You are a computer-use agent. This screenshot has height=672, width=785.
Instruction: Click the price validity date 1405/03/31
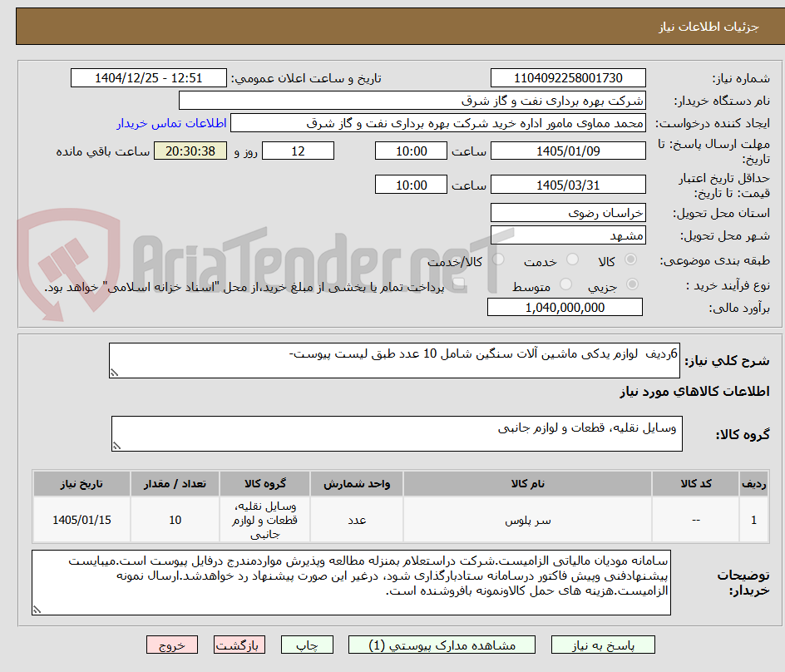[x=568, y=185]
